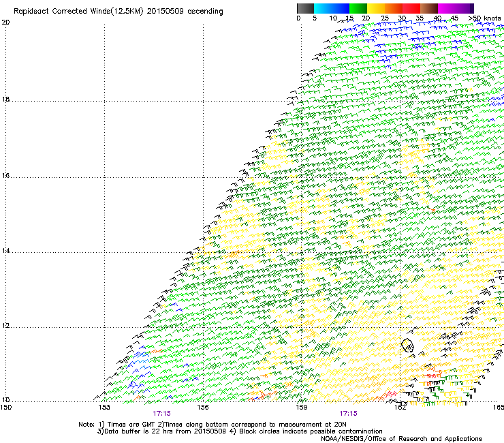
Task: Click the red 30-35 knots color segment
Action: tap(411, 8)
